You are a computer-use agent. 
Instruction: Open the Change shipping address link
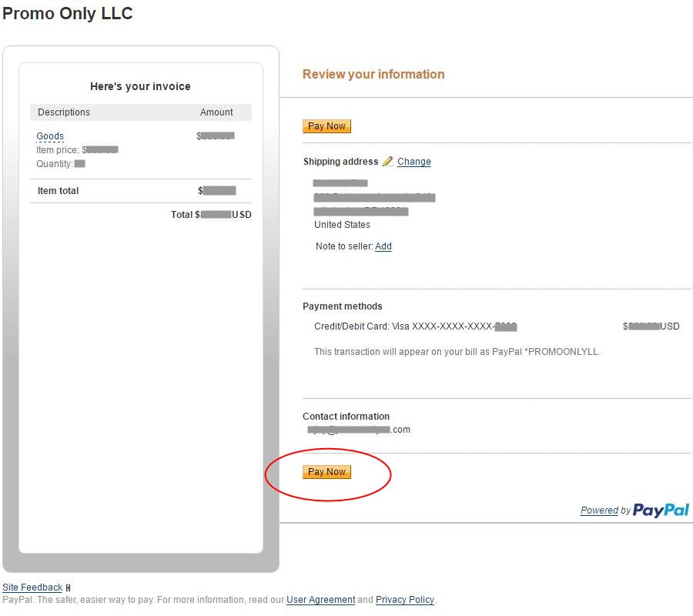point(414,162)
